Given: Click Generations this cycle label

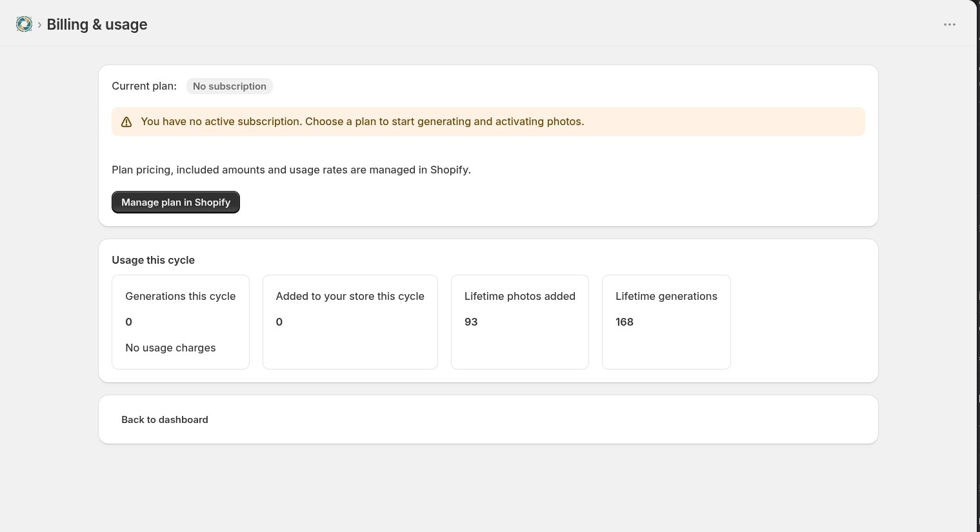Looking at the screenshot, I should click(181, 297).
